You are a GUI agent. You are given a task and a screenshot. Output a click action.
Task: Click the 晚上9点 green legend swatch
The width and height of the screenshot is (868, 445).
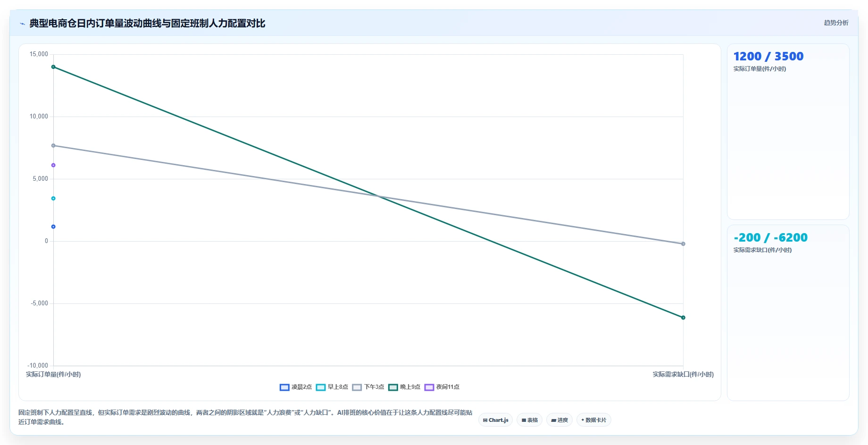coord(393,387)
